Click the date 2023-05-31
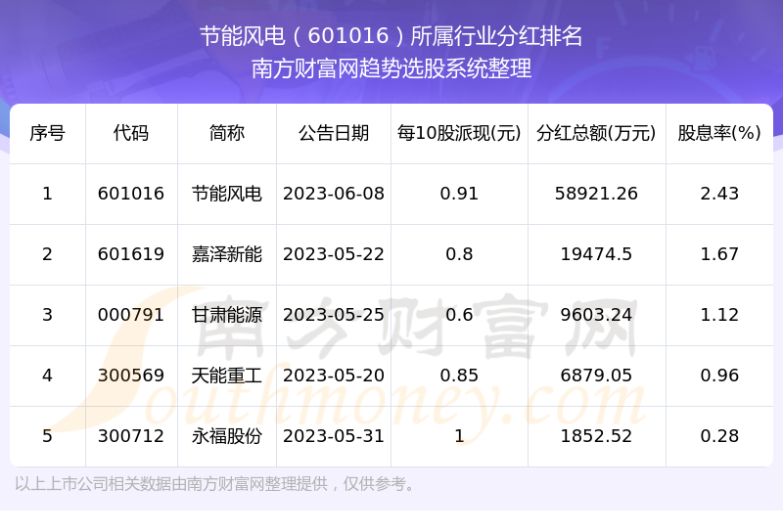The width and height of the screenshot is (783, 532). pyautogui.click(x=334, y=436)
